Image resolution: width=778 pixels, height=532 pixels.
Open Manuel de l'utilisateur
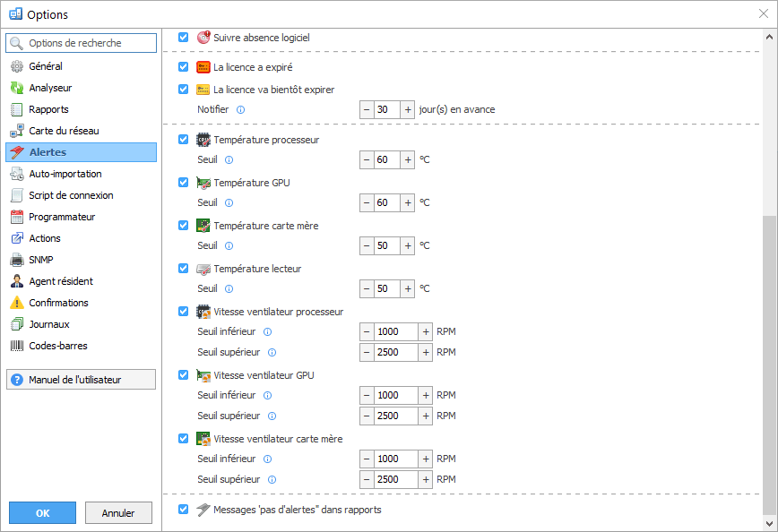coord(81,380)
